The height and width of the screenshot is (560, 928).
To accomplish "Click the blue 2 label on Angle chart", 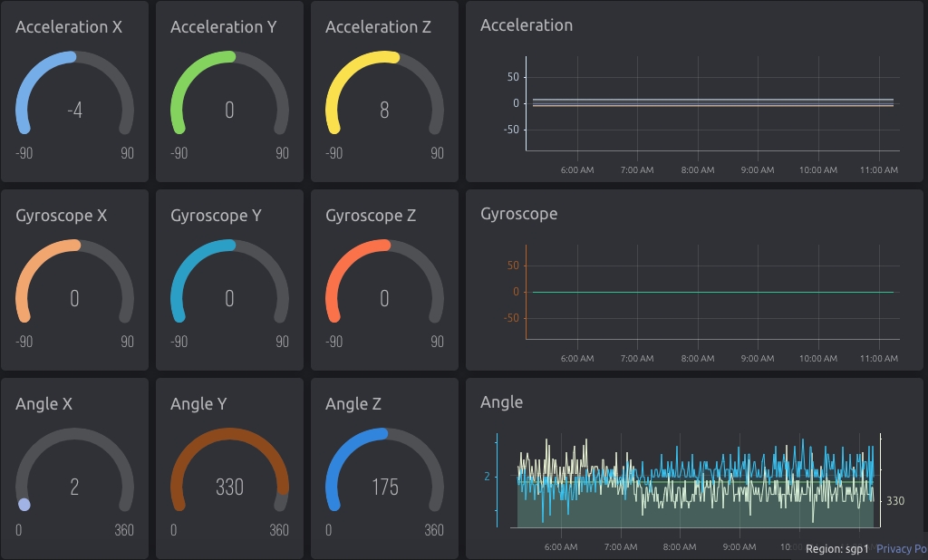I will (x=487, y=476).
